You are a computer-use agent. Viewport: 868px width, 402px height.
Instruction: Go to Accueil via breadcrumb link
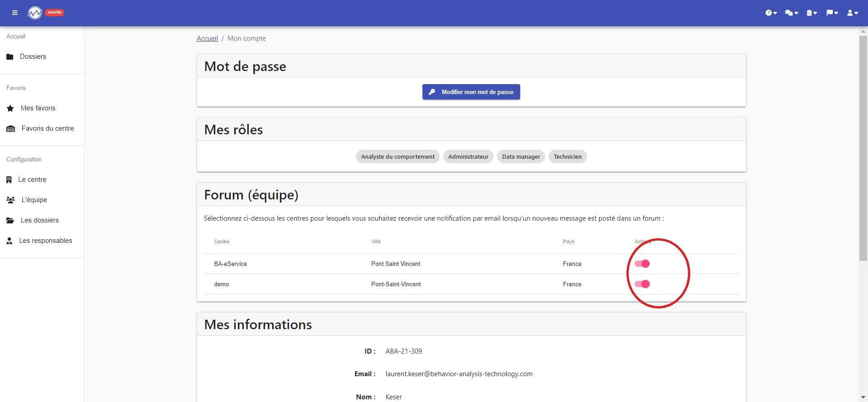[207, 38]
